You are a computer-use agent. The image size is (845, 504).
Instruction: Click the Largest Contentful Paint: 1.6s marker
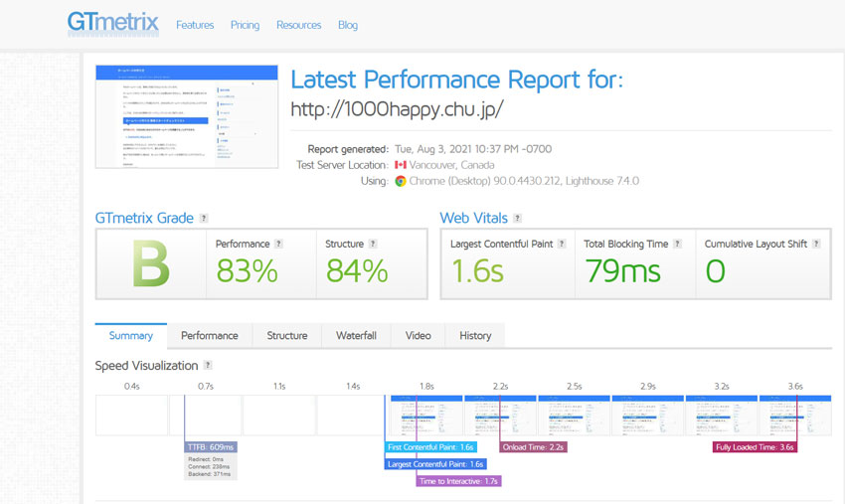(x=435, y=464)
